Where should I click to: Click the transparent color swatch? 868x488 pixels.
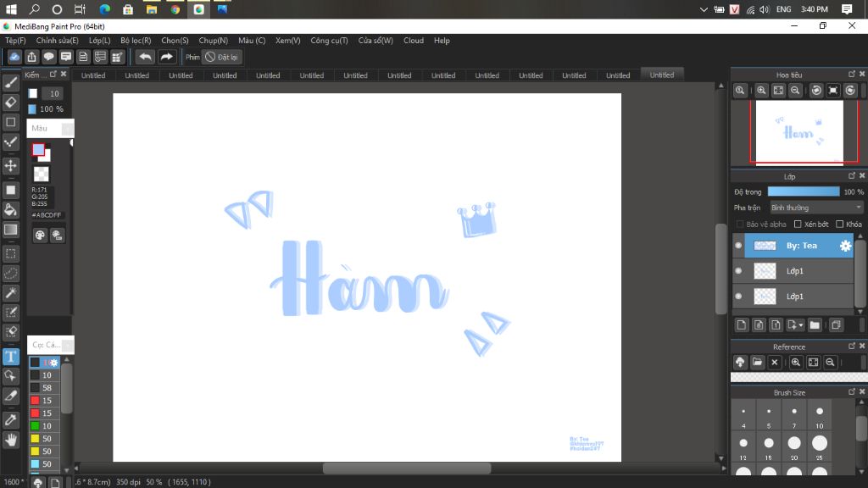[41, 175]
